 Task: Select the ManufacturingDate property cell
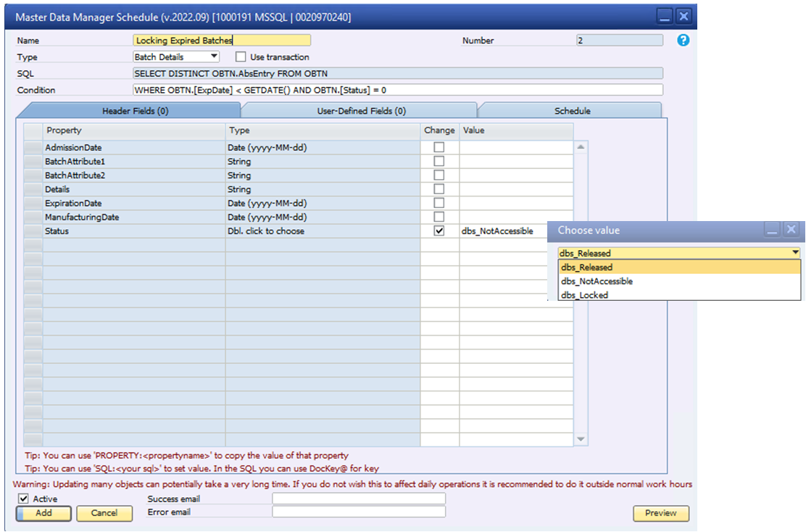tap(134, 217)
